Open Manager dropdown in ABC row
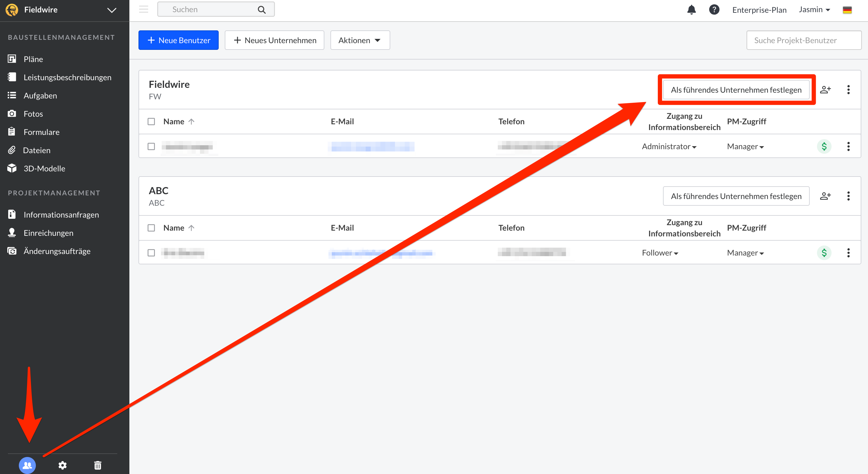 [745, 252]
